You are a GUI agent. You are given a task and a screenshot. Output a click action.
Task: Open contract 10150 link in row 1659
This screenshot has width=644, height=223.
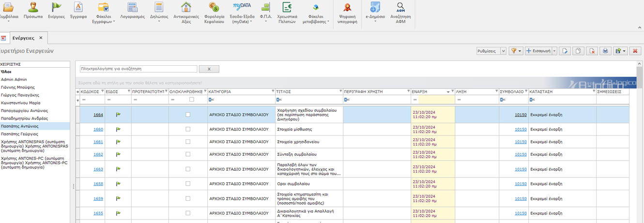coord(521,198)
